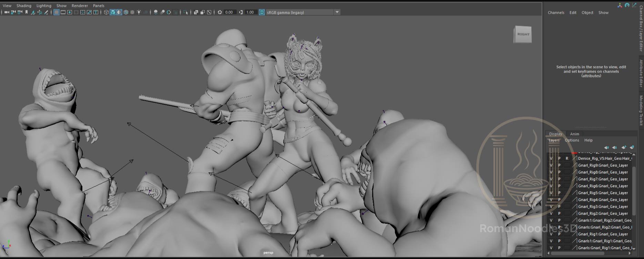The image size is (644, 259).
Task: Toggle Multisample Anti-aliasing icon
Action: click(x=169, y=12)
